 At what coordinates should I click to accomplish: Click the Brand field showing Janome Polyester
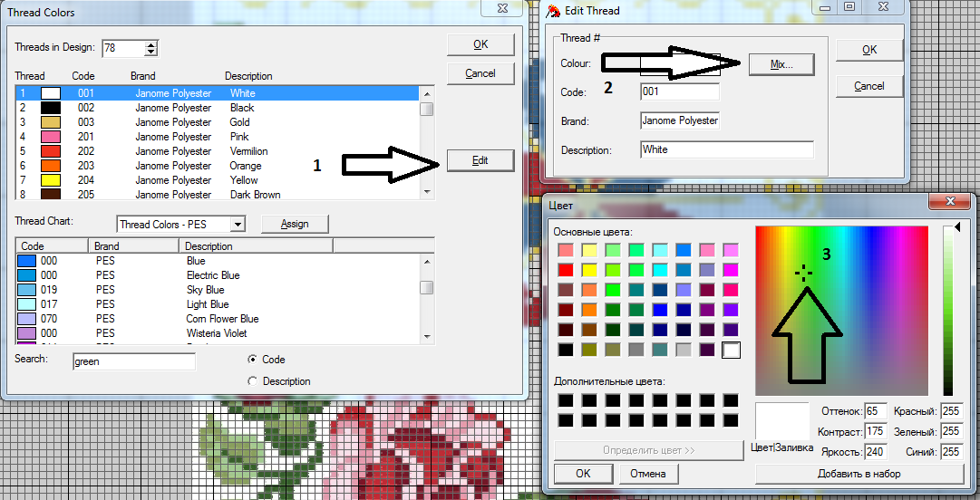pos(680,121)
